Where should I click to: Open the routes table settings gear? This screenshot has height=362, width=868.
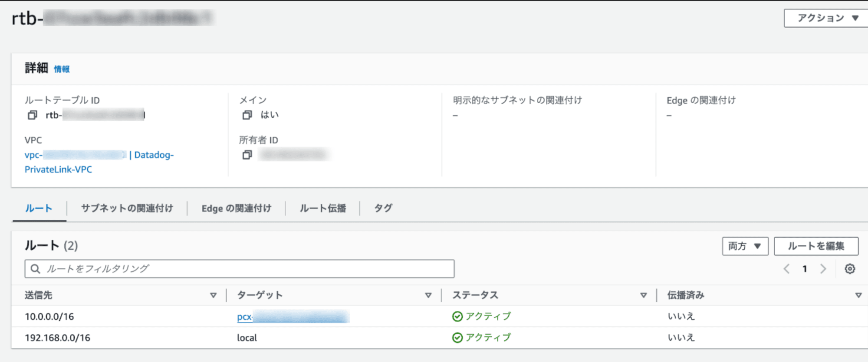850,269
